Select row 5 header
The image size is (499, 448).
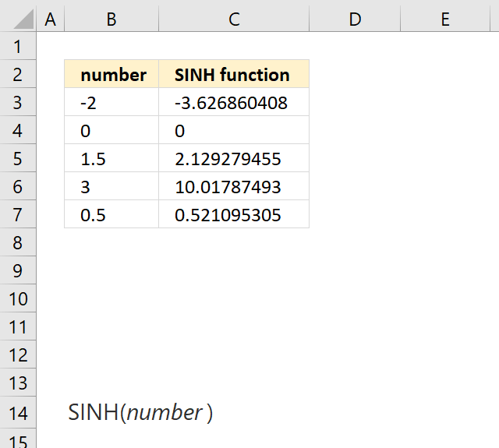[18, 158]
